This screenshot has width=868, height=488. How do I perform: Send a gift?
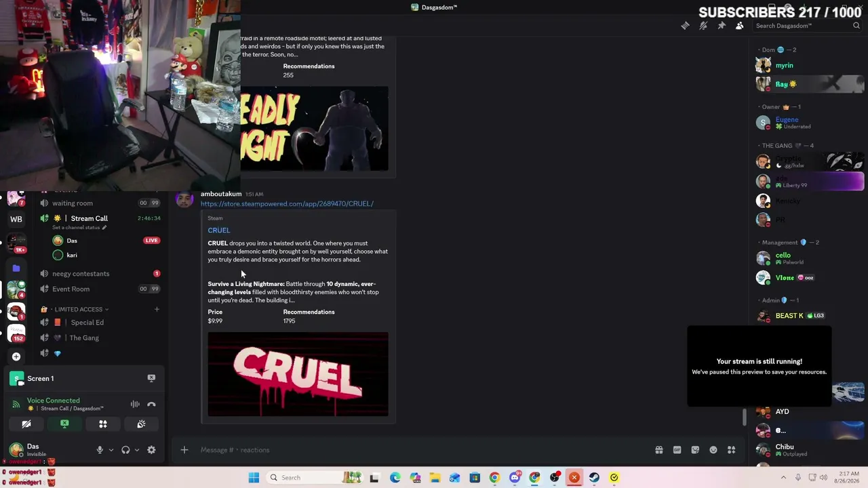click(x=658, y=450)
